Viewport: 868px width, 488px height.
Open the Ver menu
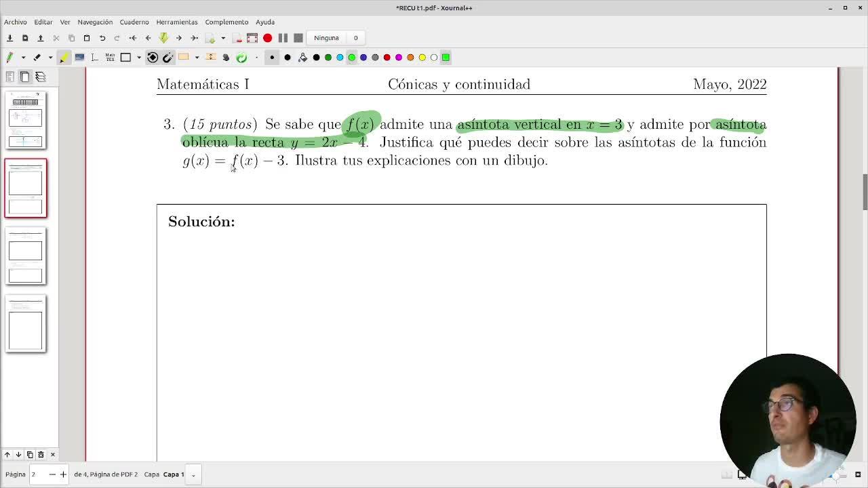pos(65,22)
